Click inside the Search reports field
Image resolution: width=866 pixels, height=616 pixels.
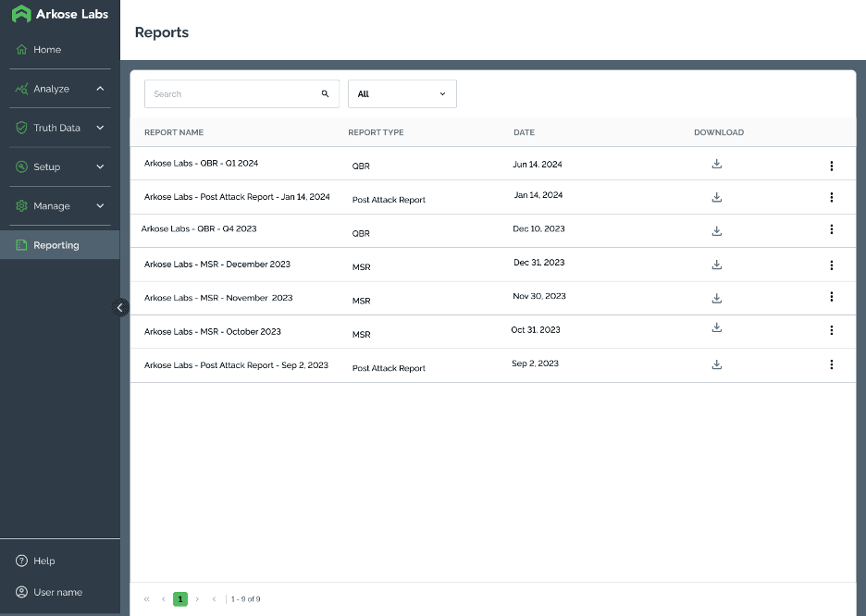click(x=241, y=93)
